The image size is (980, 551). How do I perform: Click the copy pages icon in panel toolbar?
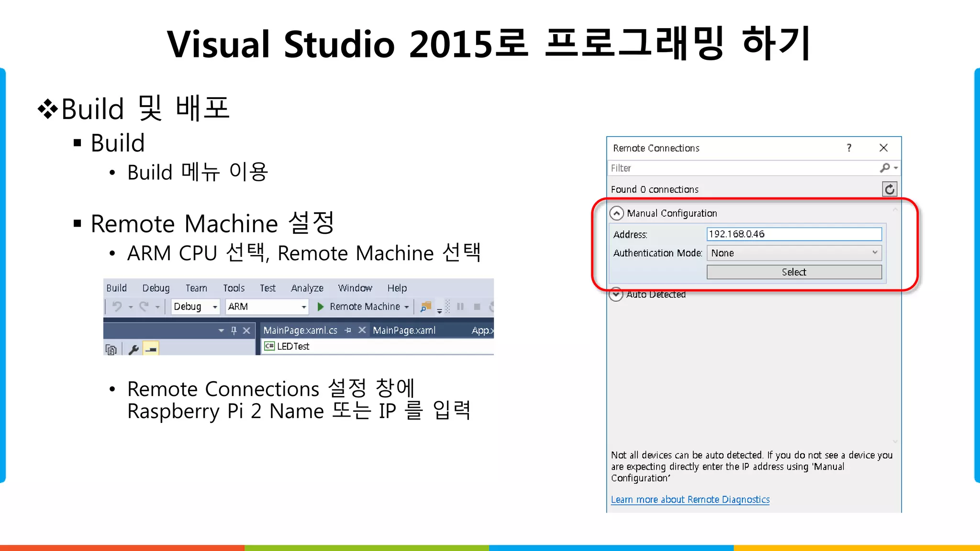(x=111, y=350)
